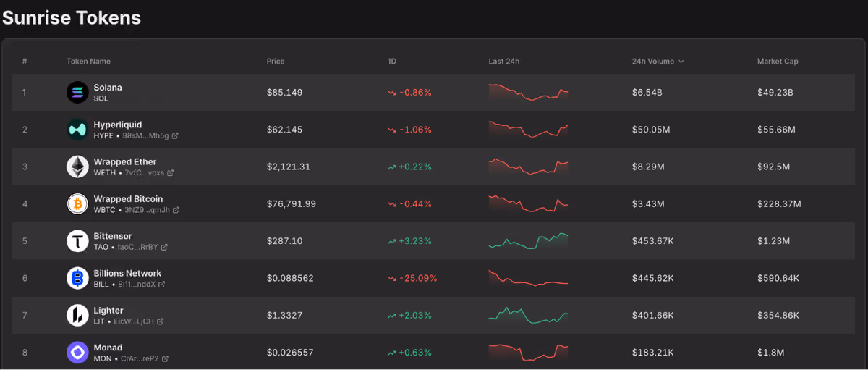
Task: Open the Billions Network token name link
Action: click(127, 273)
